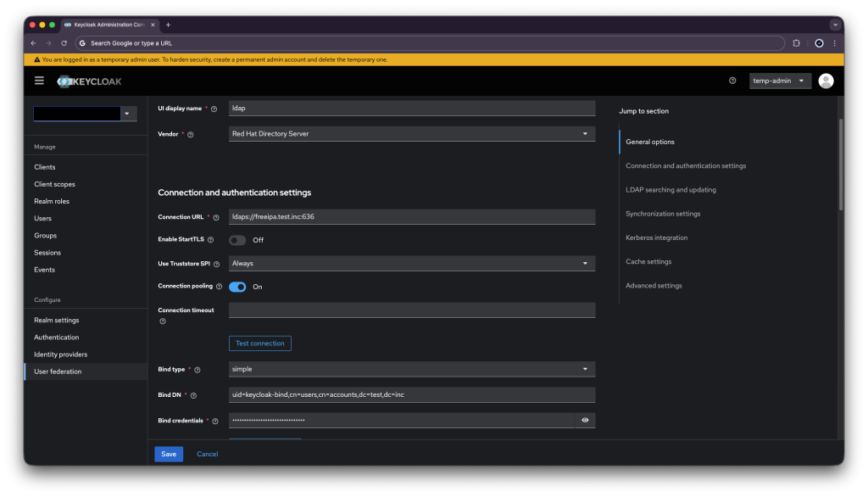Reload the page with browser refresh icon
This screenshot has height=497, width=868.
(x=64, y=42)
